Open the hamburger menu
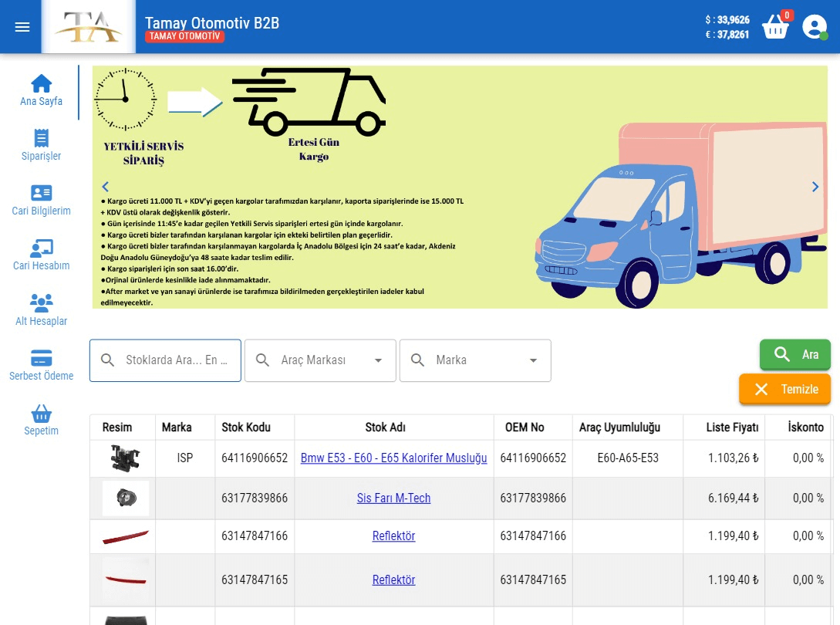Image resolution: width=840 pixels, height=625 pixels. [22, 27]
